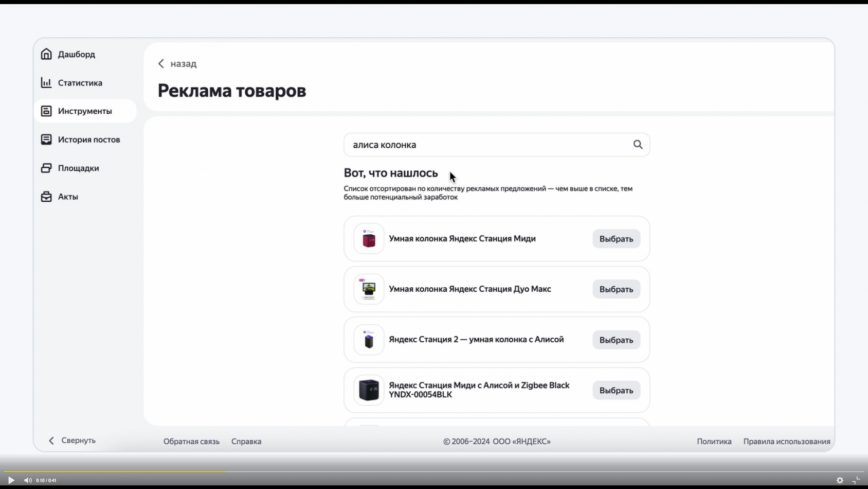Mute the video volume icon
The image size is (868, 489).
(28, 480)
